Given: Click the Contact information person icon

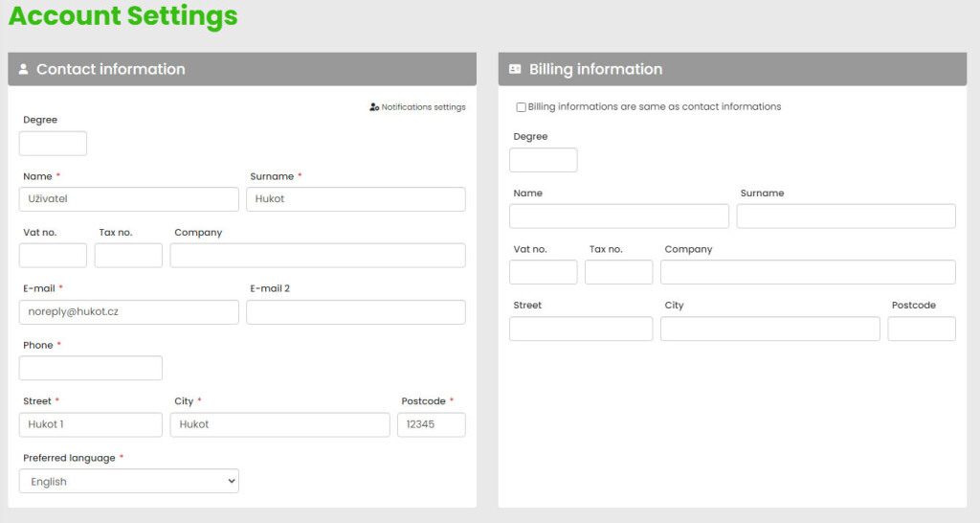Looking at the screenshot, I should point(24,69).
